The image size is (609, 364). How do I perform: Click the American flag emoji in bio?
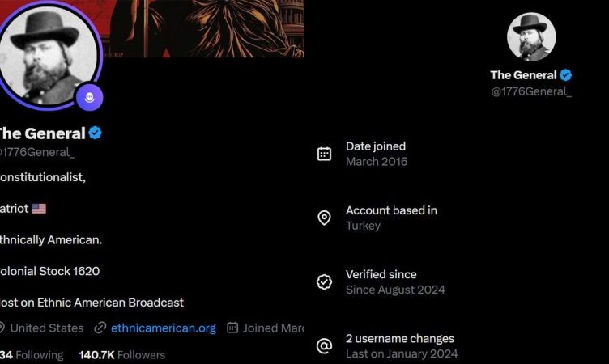(39, 209)
